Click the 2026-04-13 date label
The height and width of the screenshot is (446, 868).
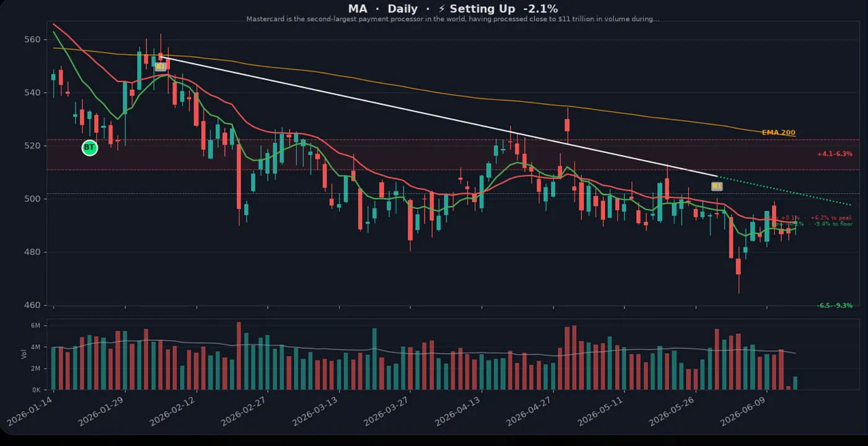(458, 412)
